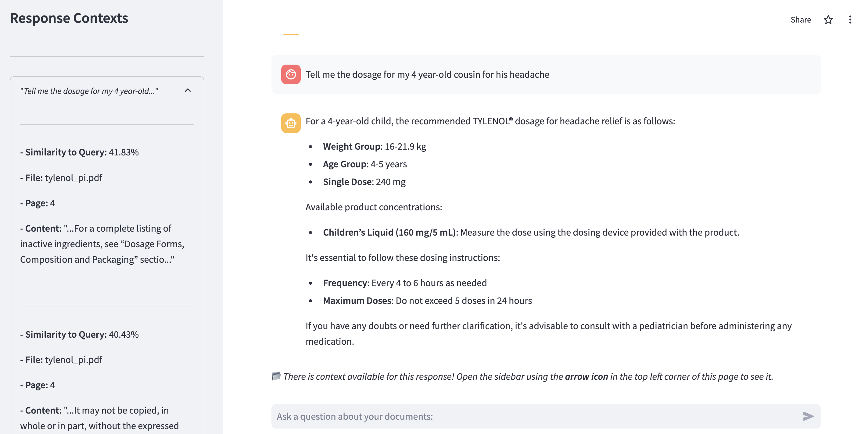
Task: Click the star favorite icon
Action: [x=828, y=20]
